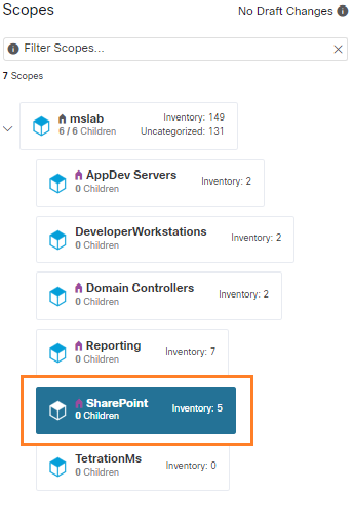The image size is (360, 521).
Task: Clear the Filter Scopes field
Action: point(338,50)
